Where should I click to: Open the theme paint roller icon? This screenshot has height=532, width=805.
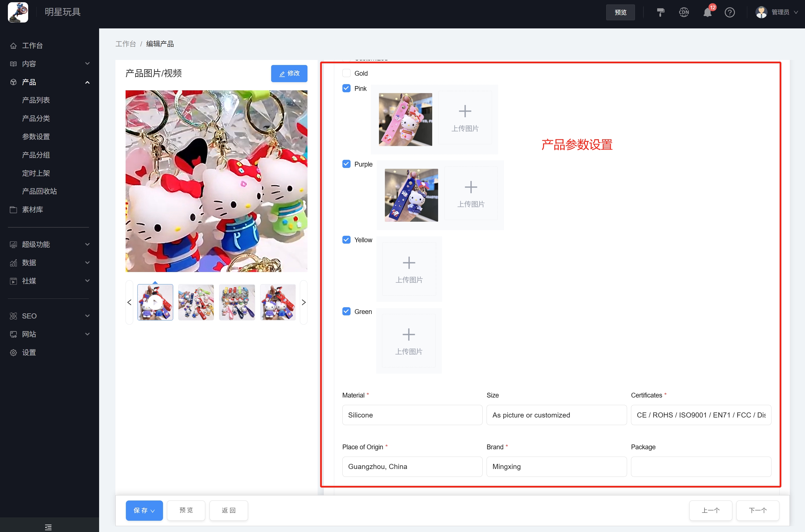click(660, 13)
